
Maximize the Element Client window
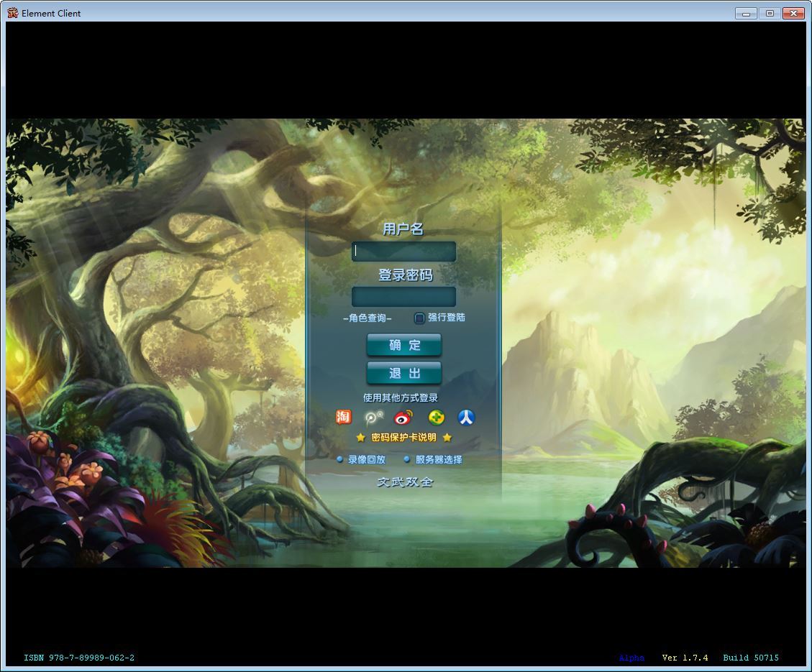tap(770, 13)
